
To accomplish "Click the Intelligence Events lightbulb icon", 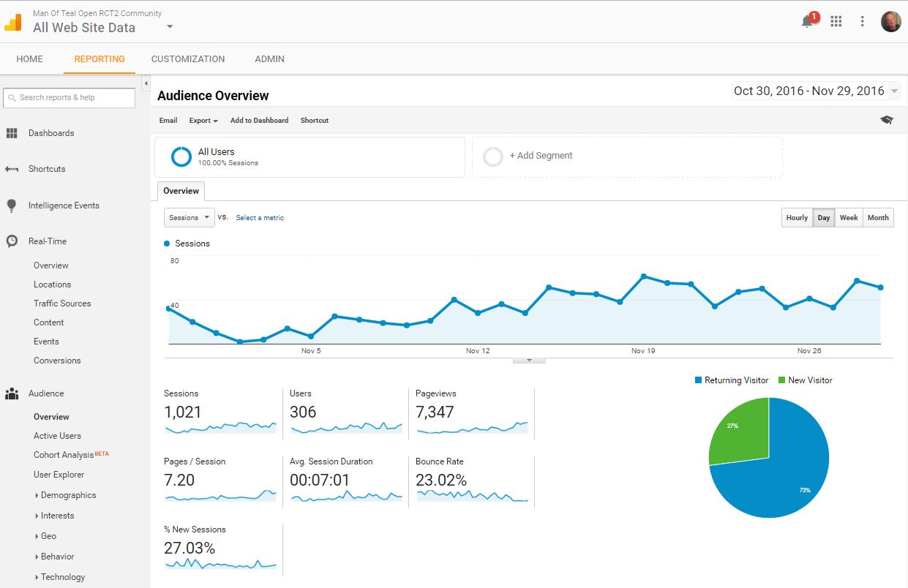I will (x=12, y=206).
